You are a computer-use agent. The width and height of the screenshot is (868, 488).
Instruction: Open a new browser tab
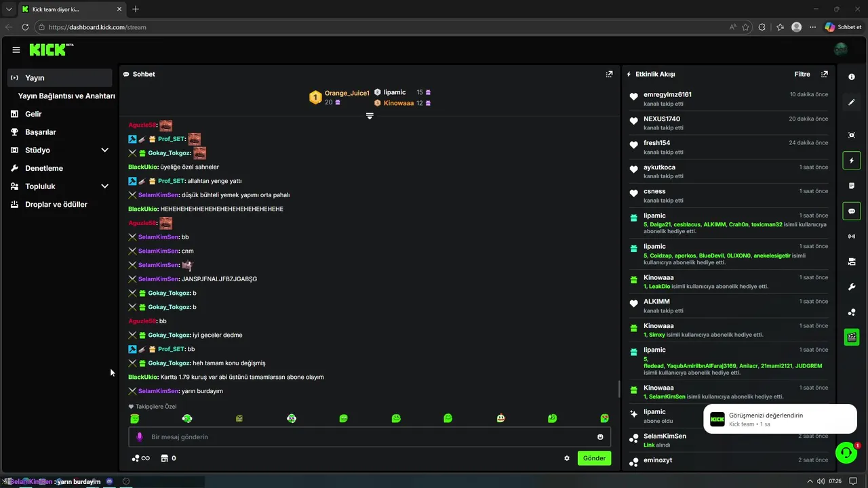(x=136, y=9)
